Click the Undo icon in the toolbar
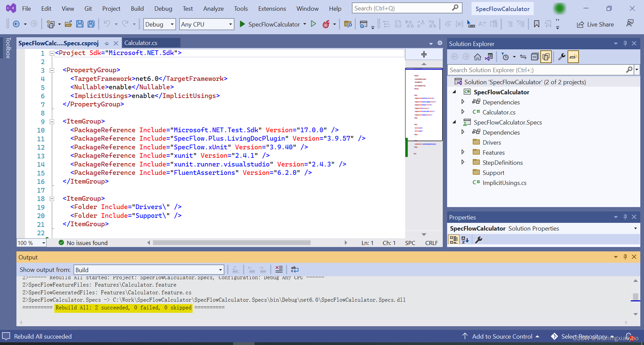The image size is (644, 345). click(x=108, y=24)
